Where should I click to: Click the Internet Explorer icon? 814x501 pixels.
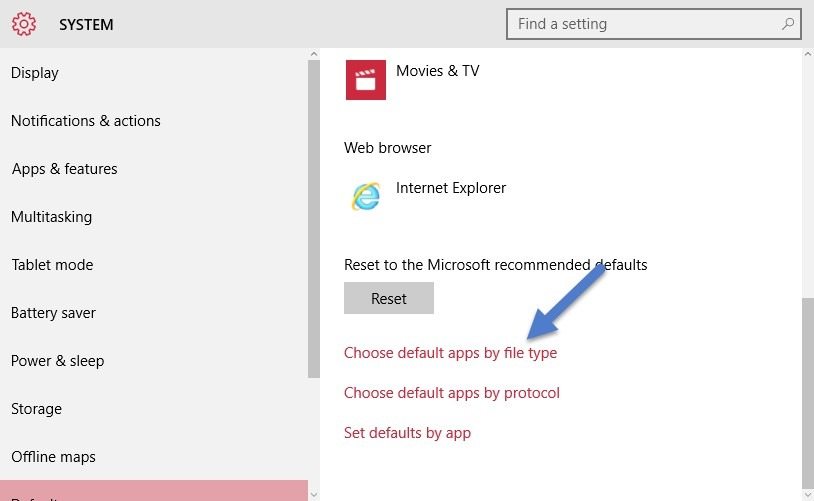366,196
